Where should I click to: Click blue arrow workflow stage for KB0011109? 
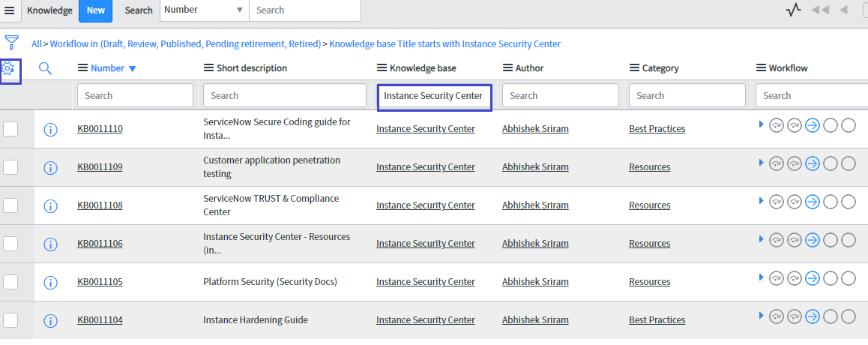coord(812,164)
